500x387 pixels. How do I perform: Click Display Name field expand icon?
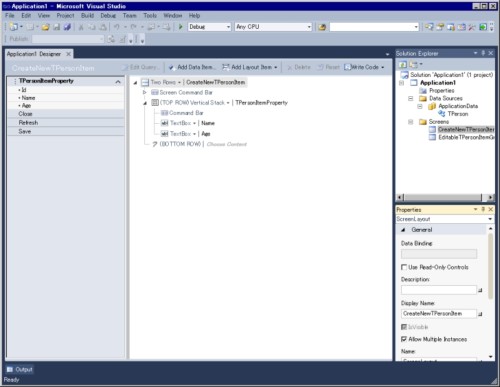coord(480,314)
